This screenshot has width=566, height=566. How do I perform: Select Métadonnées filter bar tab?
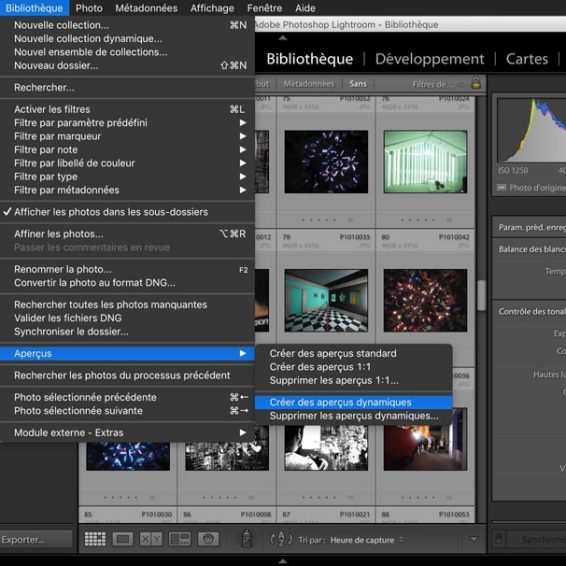click(x=309, y=84)
